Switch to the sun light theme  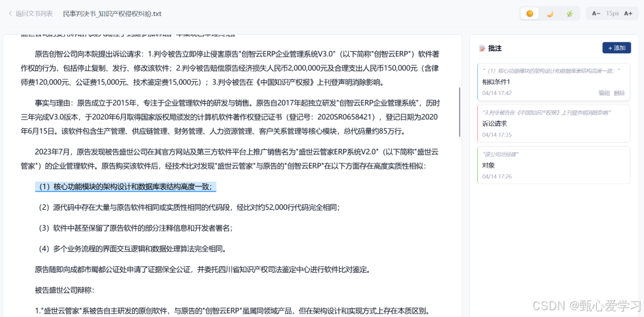tap(530, 14)
